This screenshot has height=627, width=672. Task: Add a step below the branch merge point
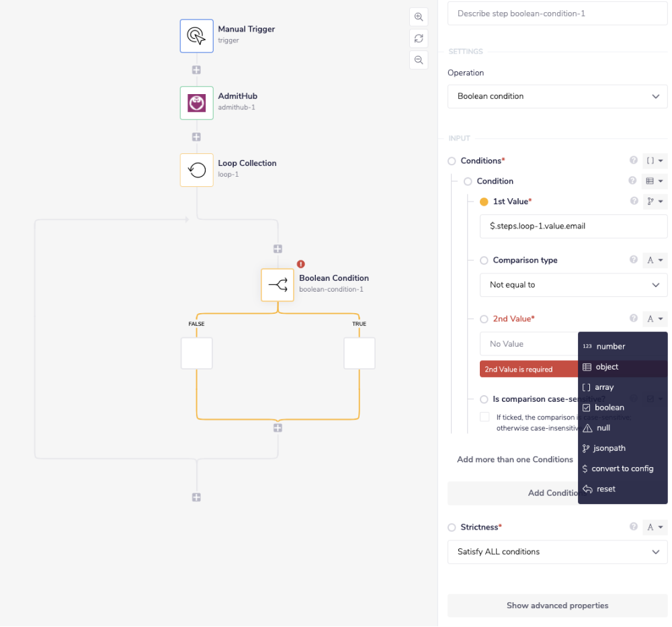(x=278, y=427)
